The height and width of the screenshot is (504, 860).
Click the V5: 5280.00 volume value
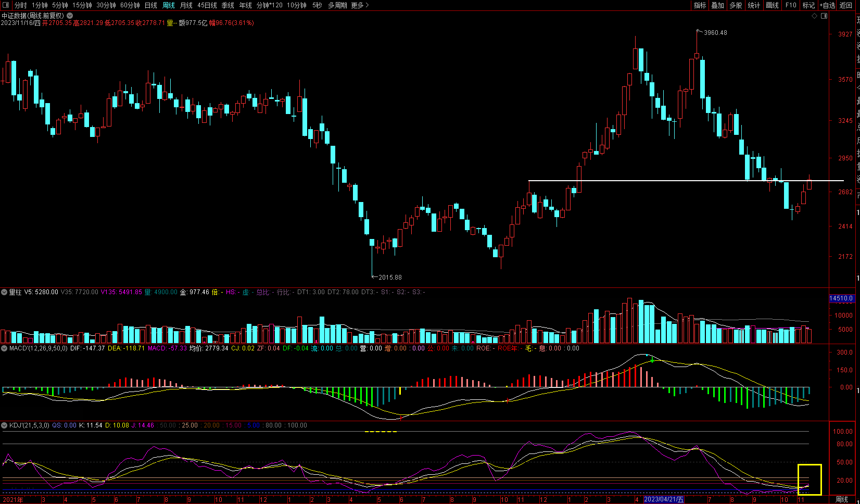41,292
